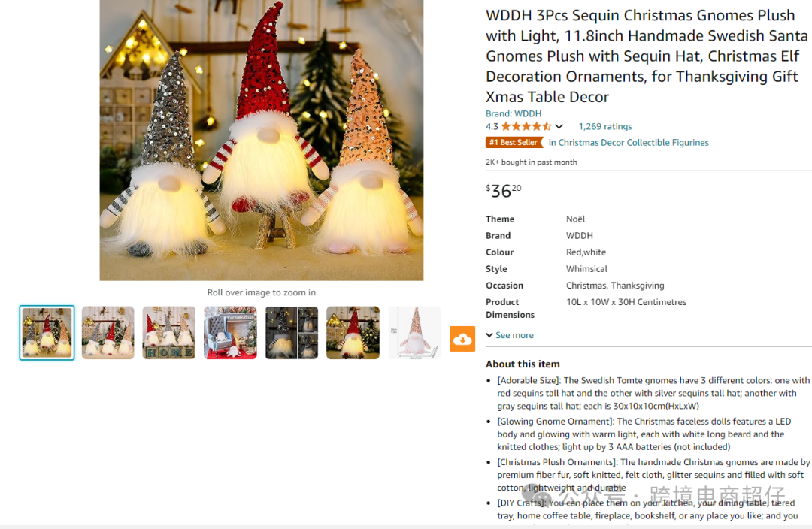
Task: Expand See more product details
Action: 510,335
